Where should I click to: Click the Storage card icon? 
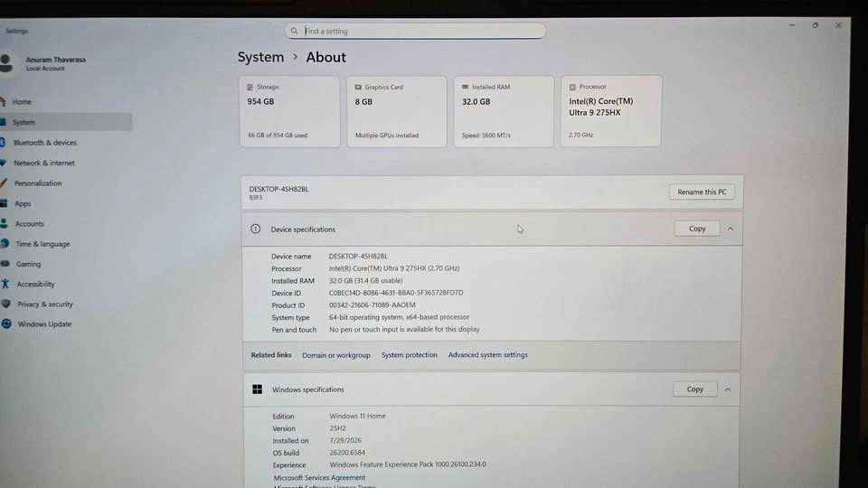[x=250, y=87]
